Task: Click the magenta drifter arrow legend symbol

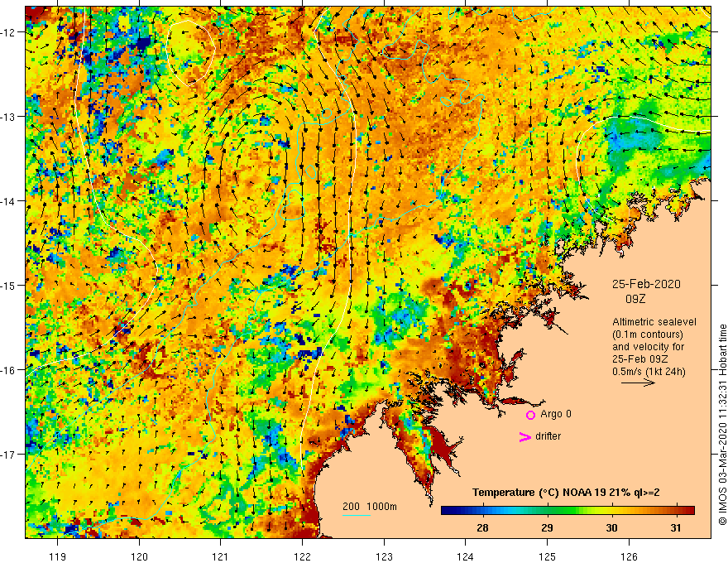Action: (x=525, y=437)
